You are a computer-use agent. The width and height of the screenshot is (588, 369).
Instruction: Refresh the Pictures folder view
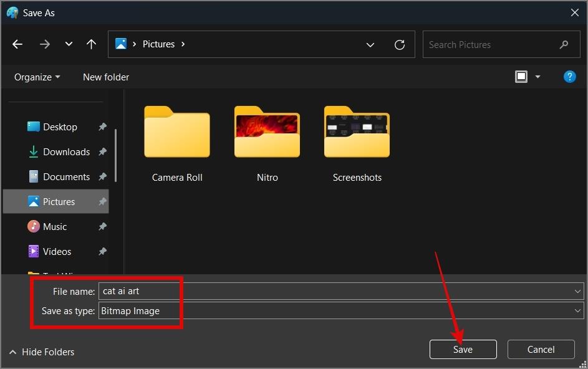click(x=400, y=45)
